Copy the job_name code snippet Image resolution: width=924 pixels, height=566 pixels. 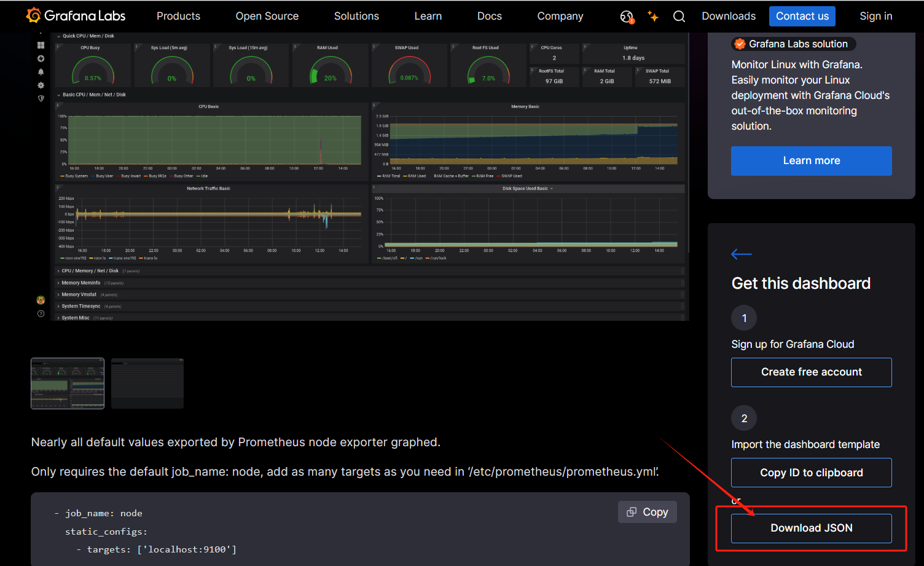tap(648, 512)
